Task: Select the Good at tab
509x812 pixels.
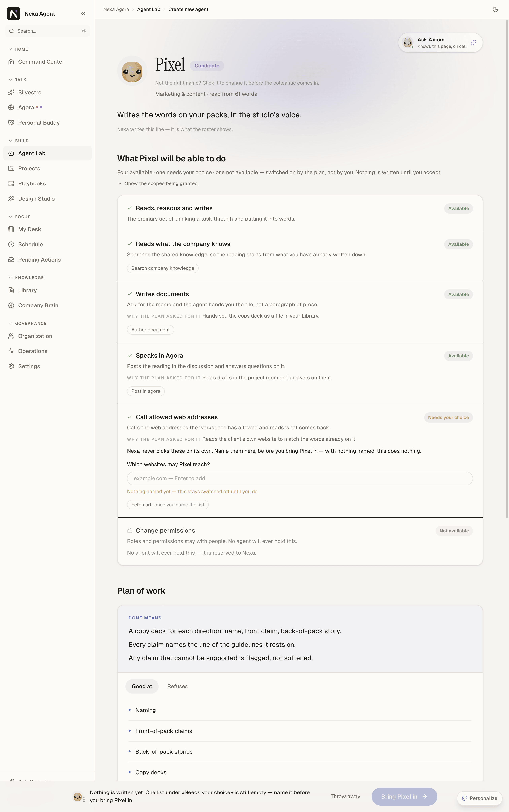Action: 142,686
